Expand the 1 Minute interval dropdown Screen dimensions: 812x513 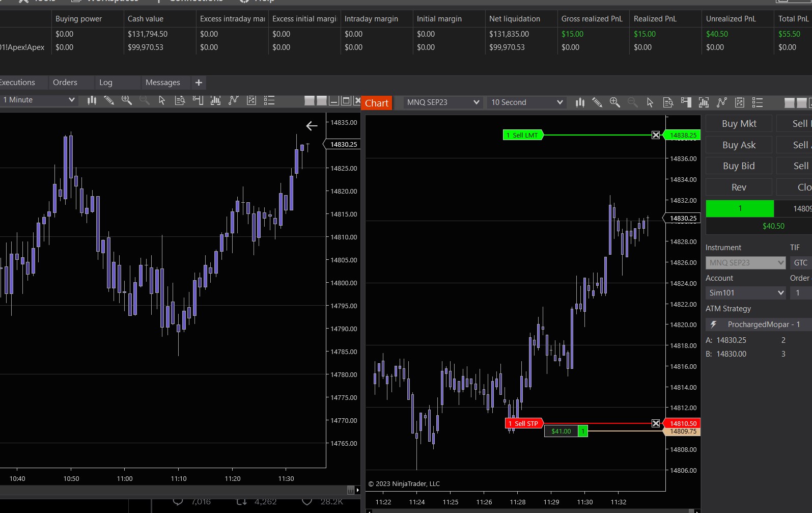[x=71, y=100]
